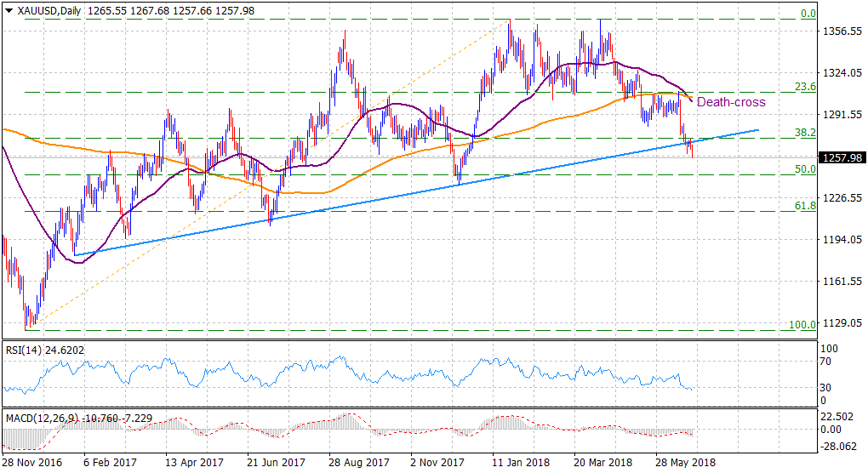Select the 11 Jan 2018 date marker
868x473 pixels.
click(x=521, y=464)
